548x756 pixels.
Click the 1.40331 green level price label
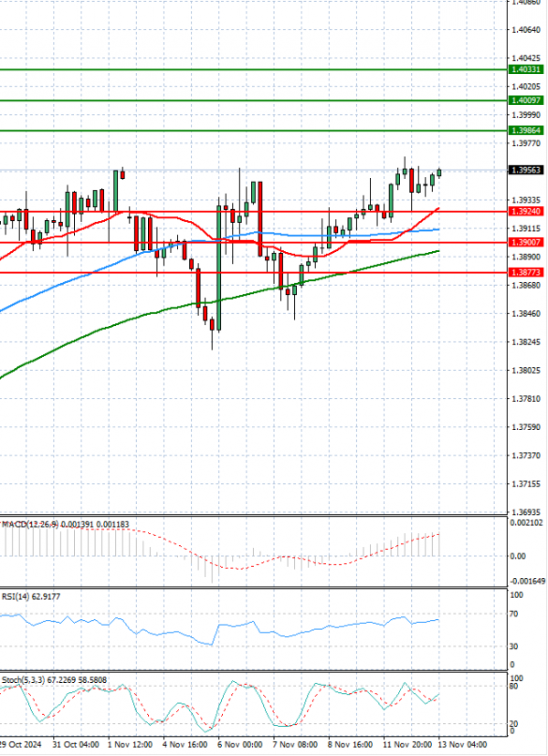(526, 70)
